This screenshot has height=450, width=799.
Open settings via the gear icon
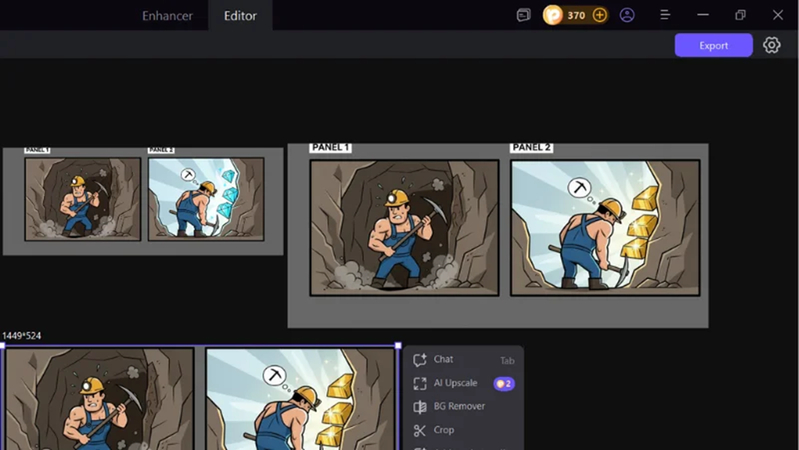(771, 45)
